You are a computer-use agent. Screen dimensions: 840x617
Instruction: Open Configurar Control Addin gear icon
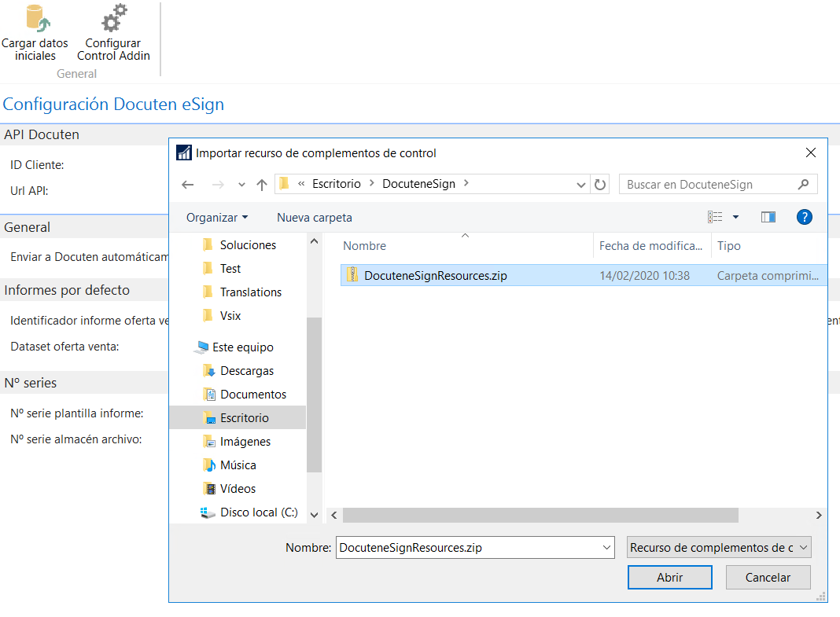pos(114,17)
